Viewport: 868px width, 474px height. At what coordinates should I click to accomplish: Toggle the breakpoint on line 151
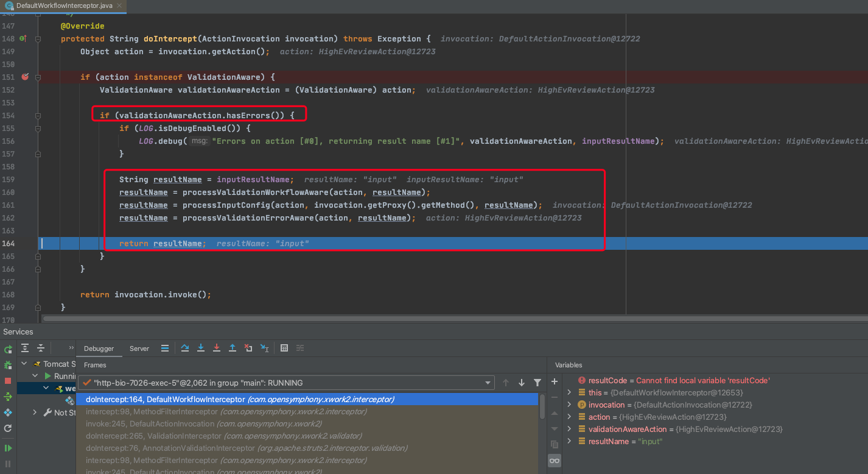coord(25,77)
